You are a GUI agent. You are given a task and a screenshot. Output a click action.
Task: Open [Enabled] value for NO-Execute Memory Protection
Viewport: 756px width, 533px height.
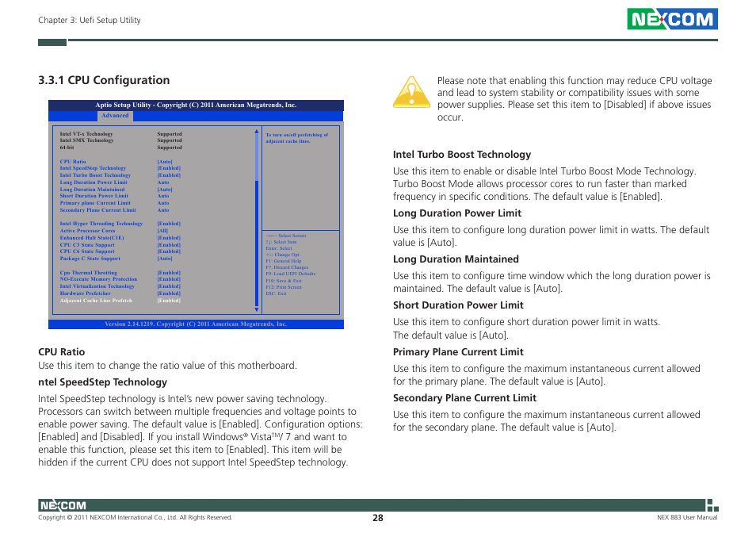(169, 279)
